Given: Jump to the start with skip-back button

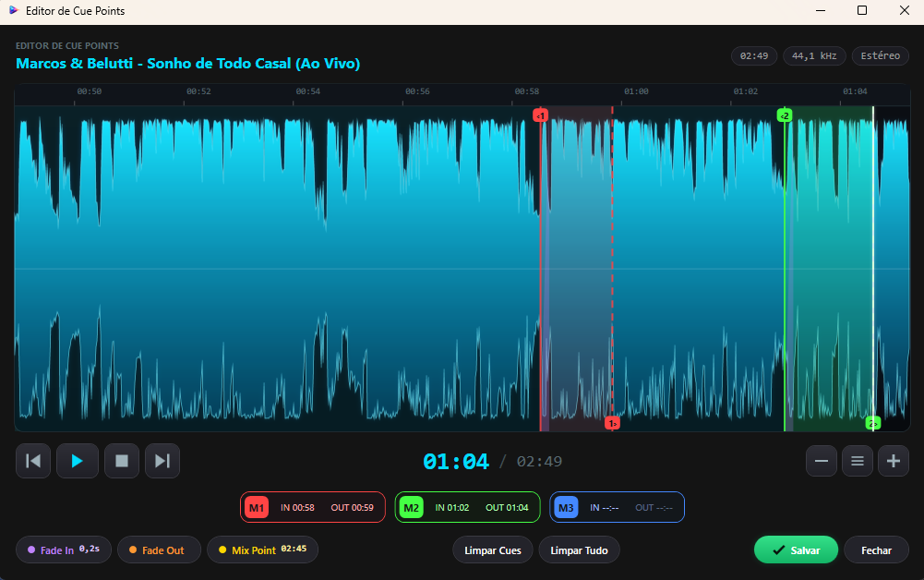Looking at the screenshot, I should click(x=33, y=461).
